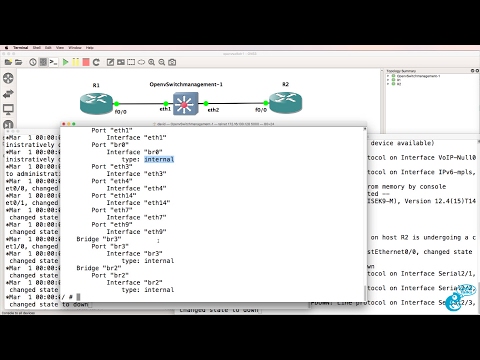Expand OpenvSwitchmanagement-1 in Topology Summary
Image resolution: width=480 pixels, height=360 pixels.
[x=388, y=76]
